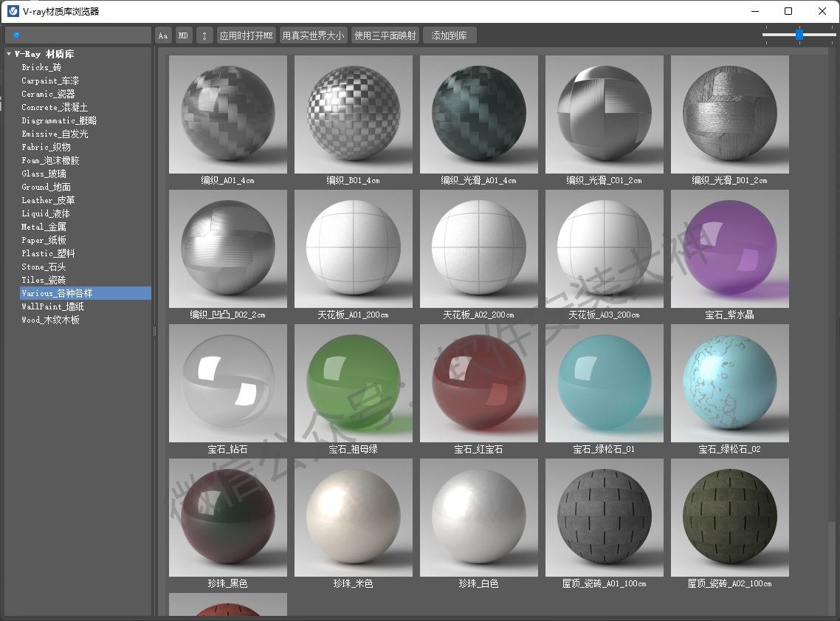Select the Concrete_混凝土 category

(54, 107)
